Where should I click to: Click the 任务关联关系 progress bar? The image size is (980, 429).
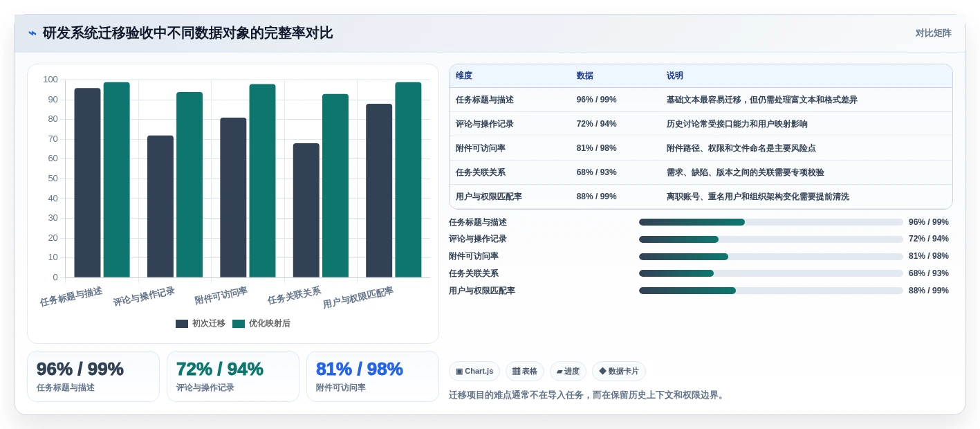click(771, 273)
